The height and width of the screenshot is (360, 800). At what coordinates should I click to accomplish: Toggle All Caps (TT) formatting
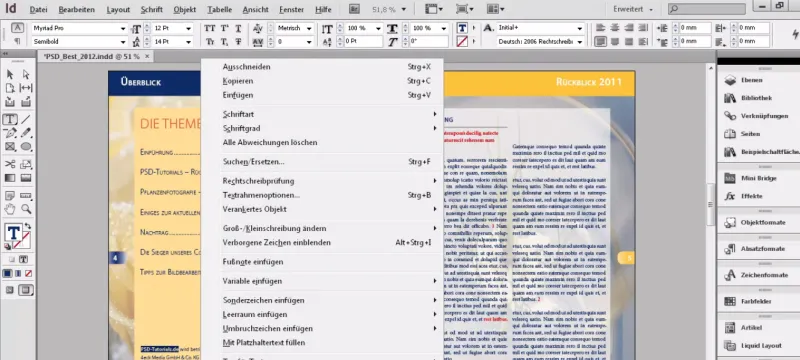click(210, 29)
